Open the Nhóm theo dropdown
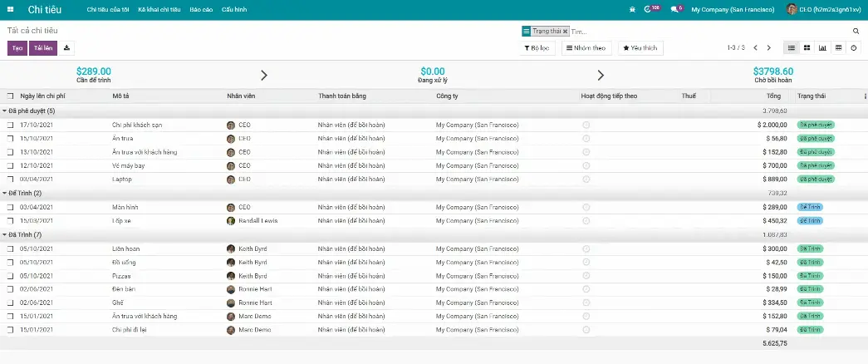Viewport: 868px width, 364px height. (x=586, y=48)
